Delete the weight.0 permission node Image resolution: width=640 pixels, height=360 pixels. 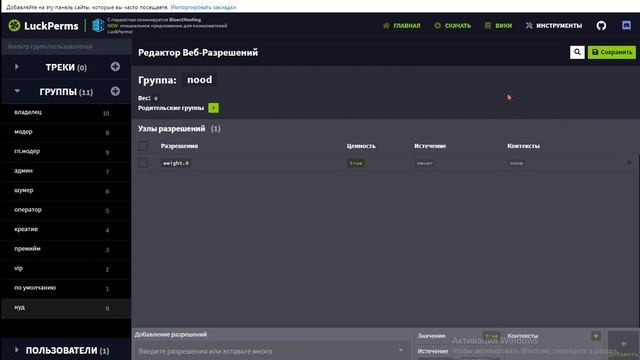click(629, 163)
